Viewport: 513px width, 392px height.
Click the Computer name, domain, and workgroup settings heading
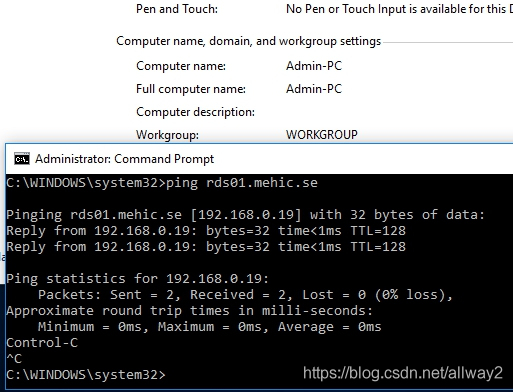click(x=249, y=41)
